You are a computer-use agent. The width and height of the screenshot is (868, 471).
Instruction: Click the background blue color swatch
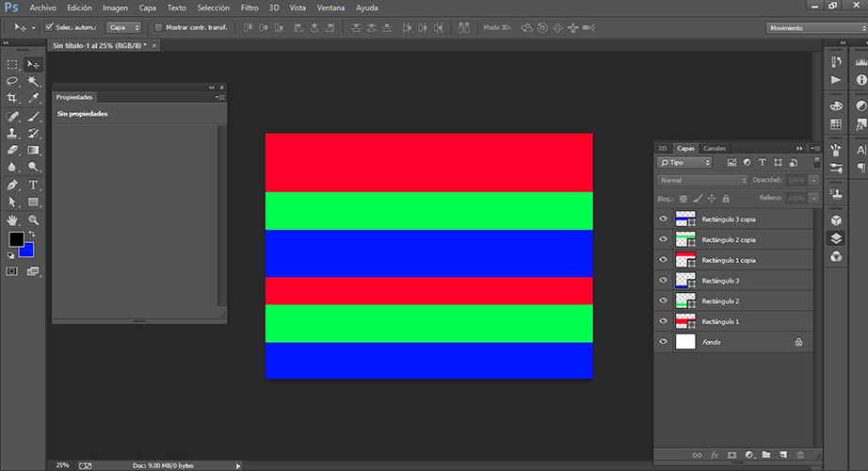[x=27, y=252]
